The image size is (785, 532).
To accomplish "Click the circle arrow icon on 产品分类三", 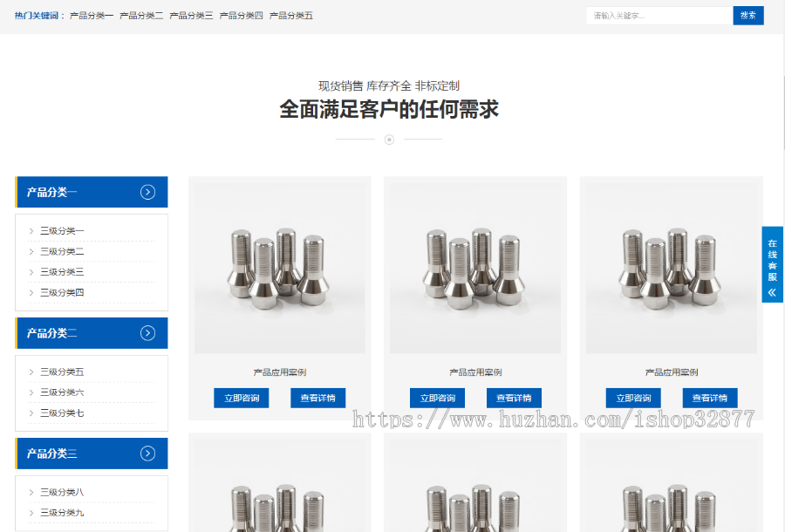I will click(147, 454).
